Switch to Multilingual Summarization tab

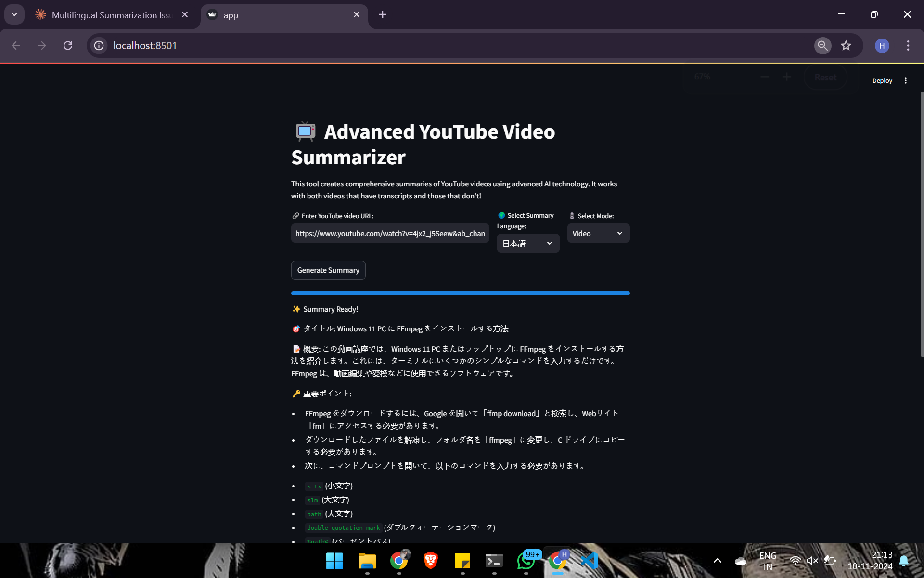click(111, 15)
